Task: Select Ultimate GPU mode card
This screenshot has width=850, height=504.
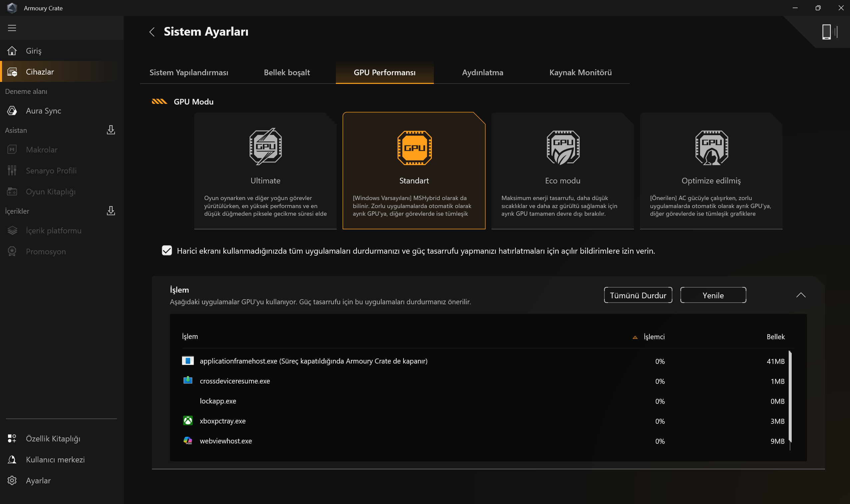Action: coord(266,171)
